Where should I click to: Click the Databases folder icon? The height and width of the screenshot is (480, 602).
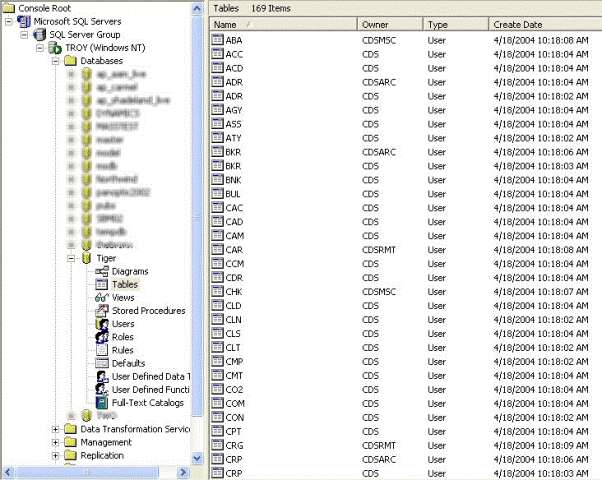(x=70, y=61)
